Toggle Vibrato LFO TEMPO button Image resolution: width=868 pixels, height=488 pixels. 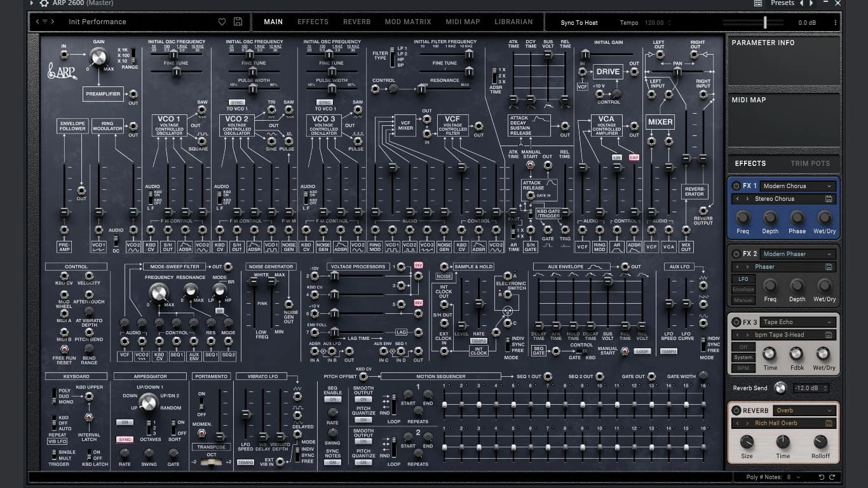245,463
